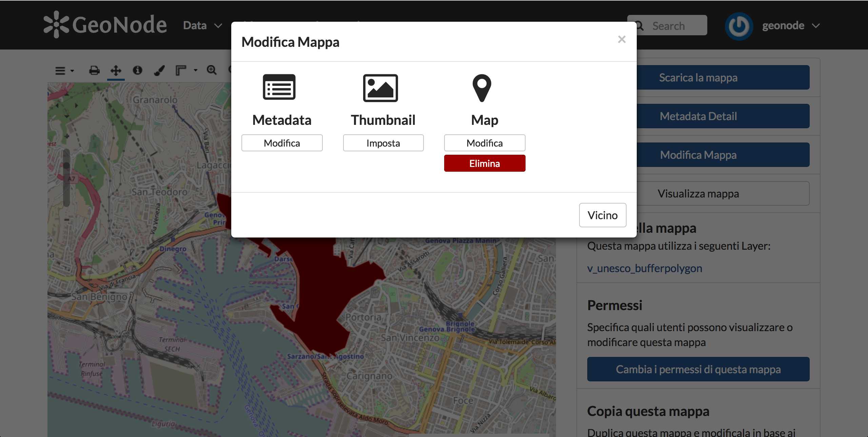Expand the measure tool dropdown arrow

(196, 70)
